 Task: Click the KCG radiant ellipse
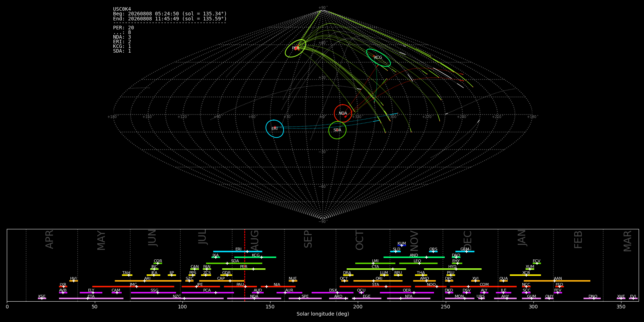(x=378, y=58)
